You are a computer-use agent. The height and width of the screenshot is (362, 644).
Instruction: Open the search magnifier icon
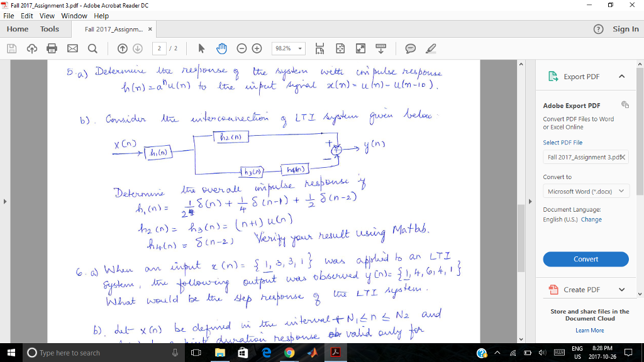(x=91, y=48)
